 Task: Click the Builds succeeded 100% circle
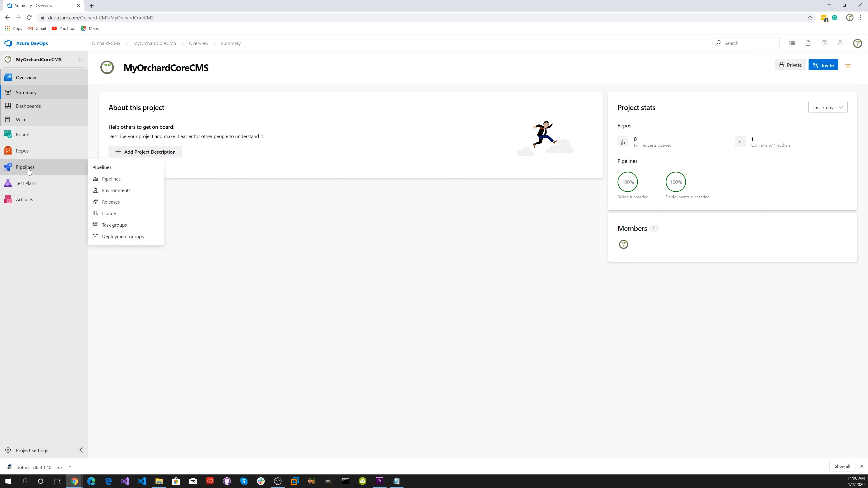(628, 182)
